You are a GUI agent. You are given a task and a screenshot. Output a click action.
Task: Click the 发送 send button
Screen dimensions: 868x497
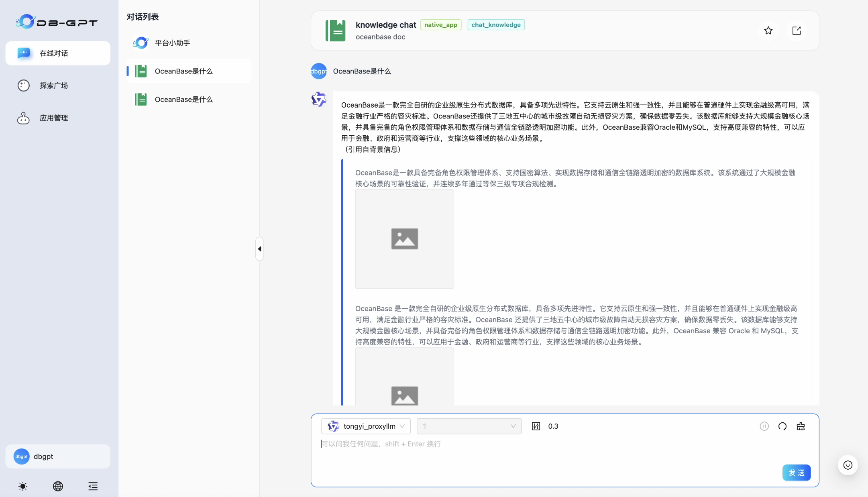pyautogui.click(x=797, y=473)
